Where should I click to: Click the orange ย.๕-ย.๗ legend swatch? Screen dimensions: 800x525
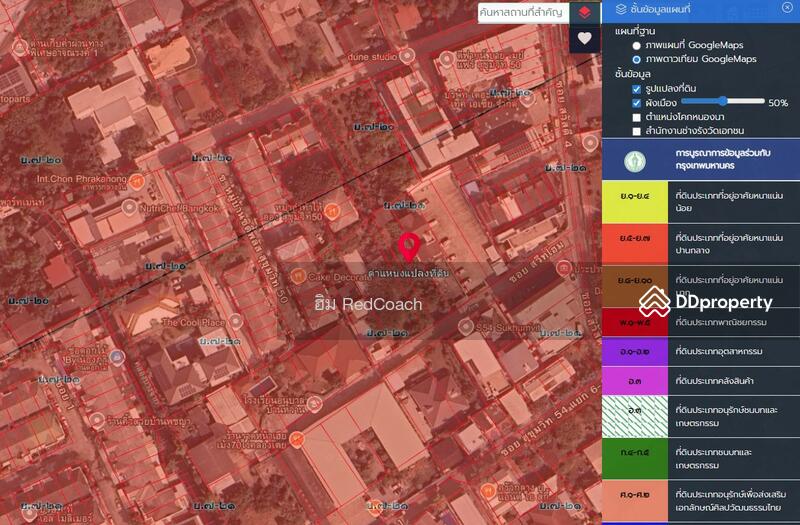(x=635, y=244)
